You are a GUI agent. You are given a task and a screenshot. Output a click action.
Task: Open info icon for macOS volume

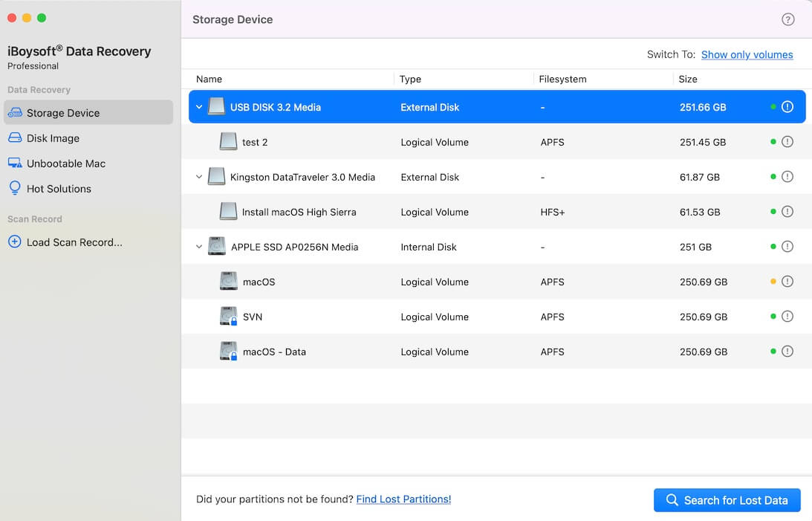click(787, 281)
